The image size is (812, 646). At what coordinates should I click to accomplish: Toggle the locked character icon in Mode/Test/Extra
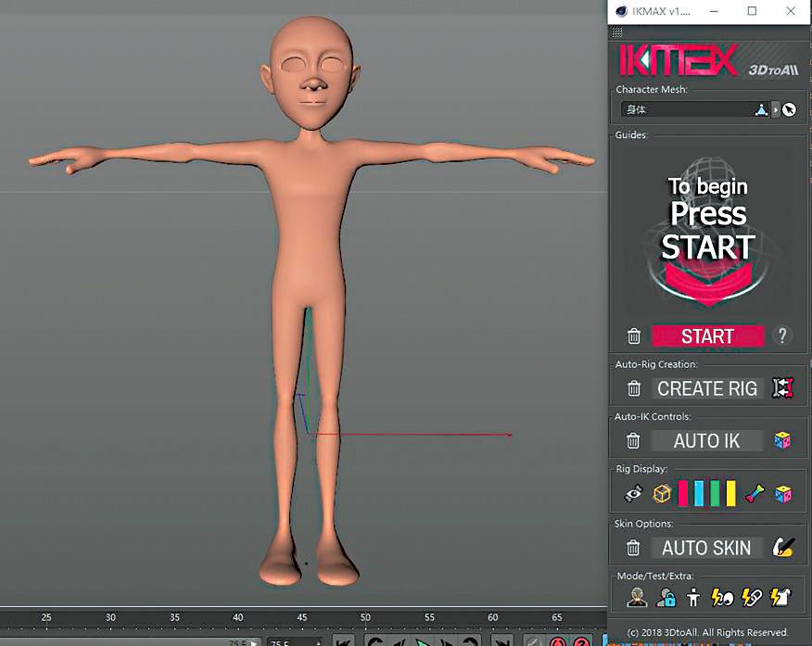point(666,598)
